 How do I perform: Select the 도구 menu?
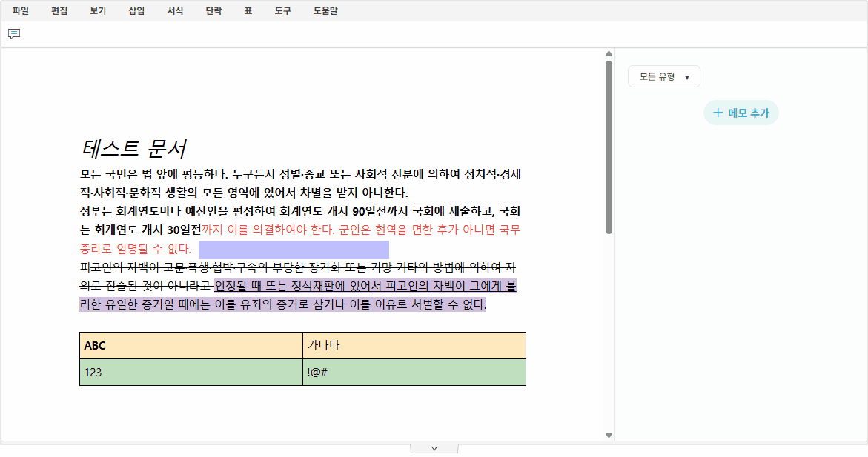pos(282,11)
